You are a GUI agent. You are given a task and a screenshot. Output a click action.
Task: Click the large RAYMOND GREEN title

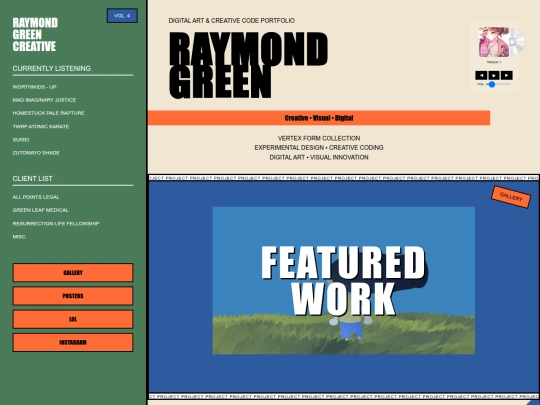pyautogui.click(x=248, y=65)
